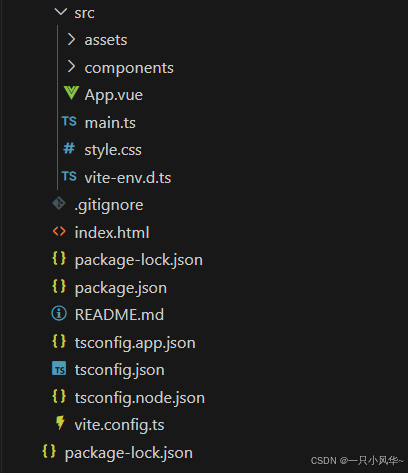
Task: Click the lightning icon for vite.config.ts
Action: [x=60, y=423]
